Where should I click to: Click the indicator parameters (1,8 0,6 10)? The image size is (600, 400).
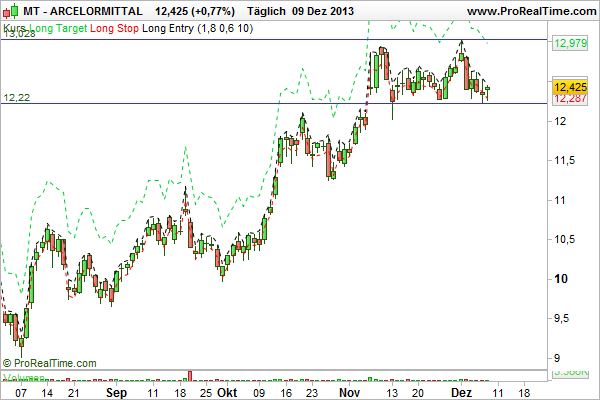[x=225, y=28]
